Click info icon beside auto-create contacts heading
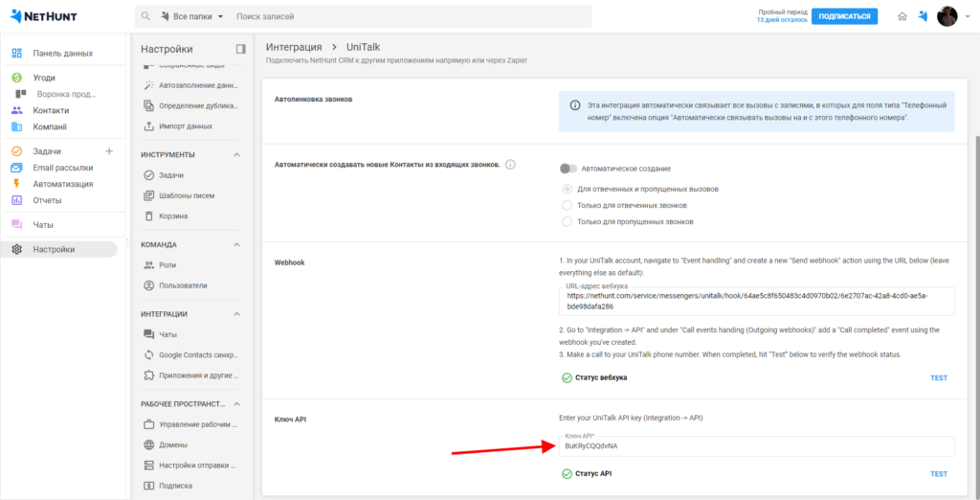 point(510,165)
